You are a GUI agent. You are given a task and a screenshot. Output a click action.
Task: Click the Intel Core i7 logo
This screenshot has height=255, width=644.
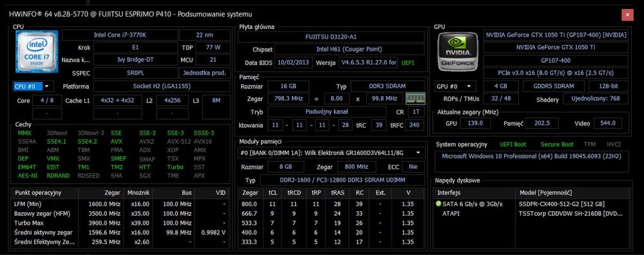pos(37,52)
